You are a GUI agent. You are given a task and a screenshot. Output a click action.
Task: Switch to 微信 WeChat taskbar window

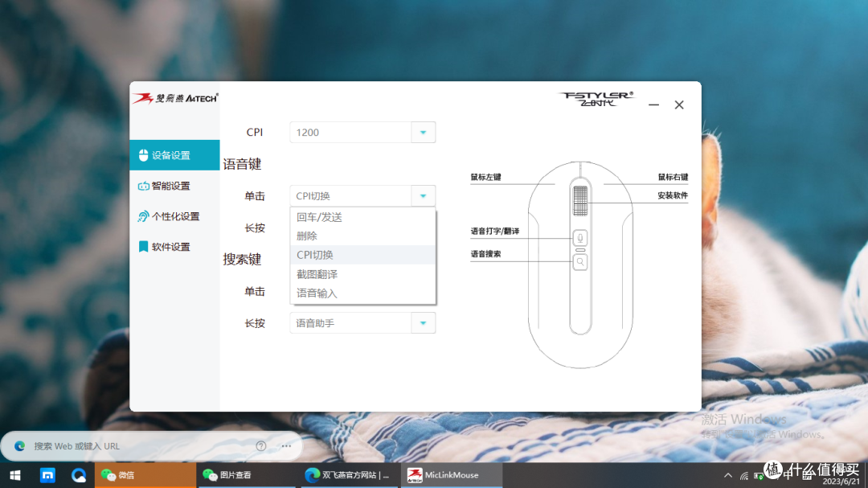[145, 475]
